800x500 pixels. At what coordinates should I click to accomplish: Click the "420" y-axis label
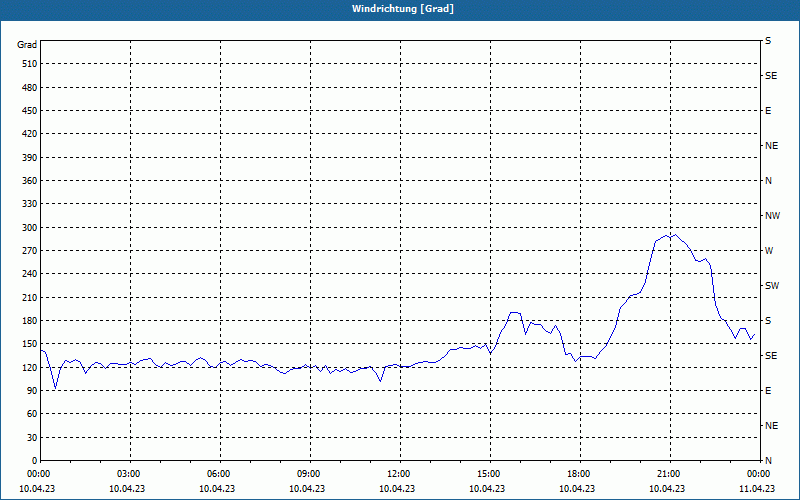(30, 134)
